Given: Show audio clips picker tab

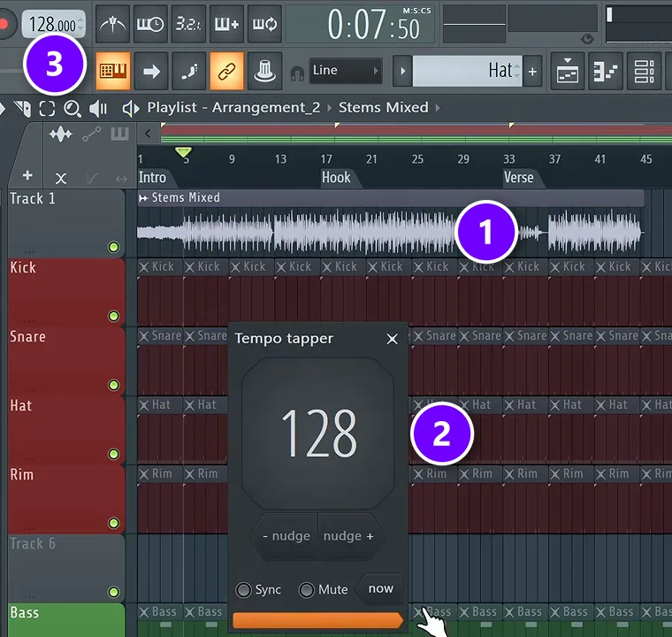Looking at the screenshot, I should [x=61, y=134].
